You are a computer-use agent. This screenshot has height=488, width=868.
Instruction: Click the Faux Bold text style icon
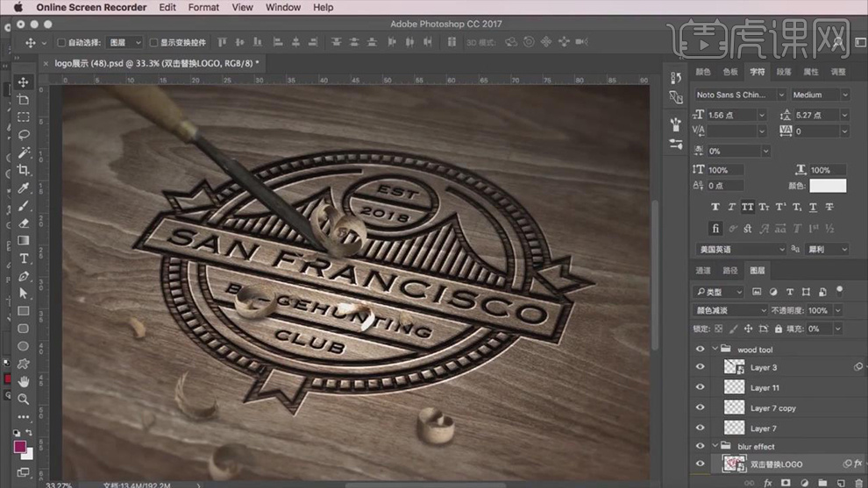point(715,207)
